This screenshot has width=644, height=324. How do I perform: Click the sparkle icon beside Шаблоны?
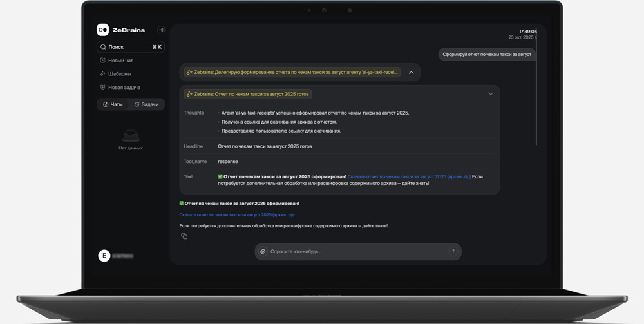pyautogui.click(x=102, y=74)
